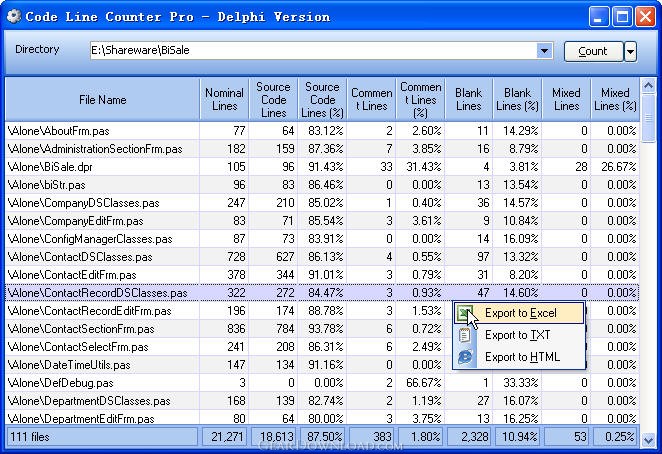
Task: Click the gear application icon in title bar
Action: coord(14,16)
